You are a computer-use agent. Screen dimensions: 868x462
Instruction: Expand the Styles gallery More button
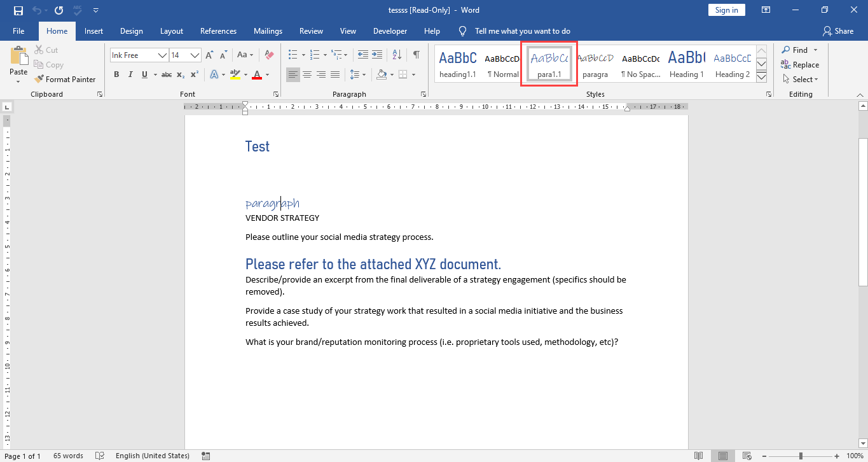coord(762,77)
